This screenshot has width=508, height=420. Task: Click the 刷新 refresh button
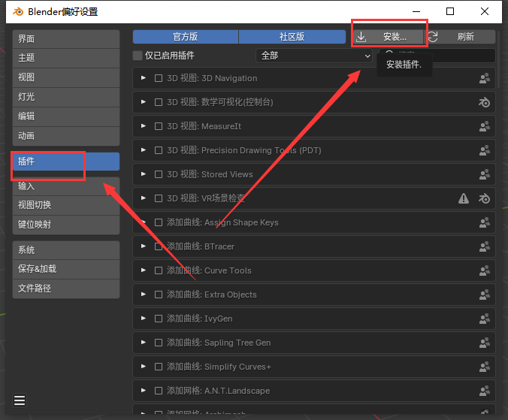pyautogui.click(x=460, y=37)
